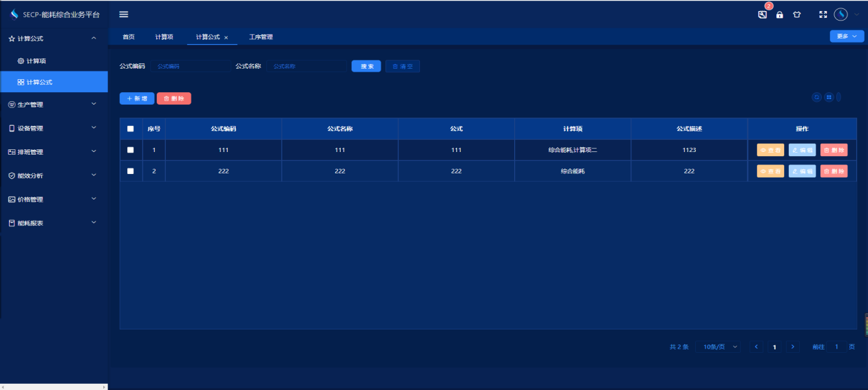Select 计算项 in the sidebar

36,61
